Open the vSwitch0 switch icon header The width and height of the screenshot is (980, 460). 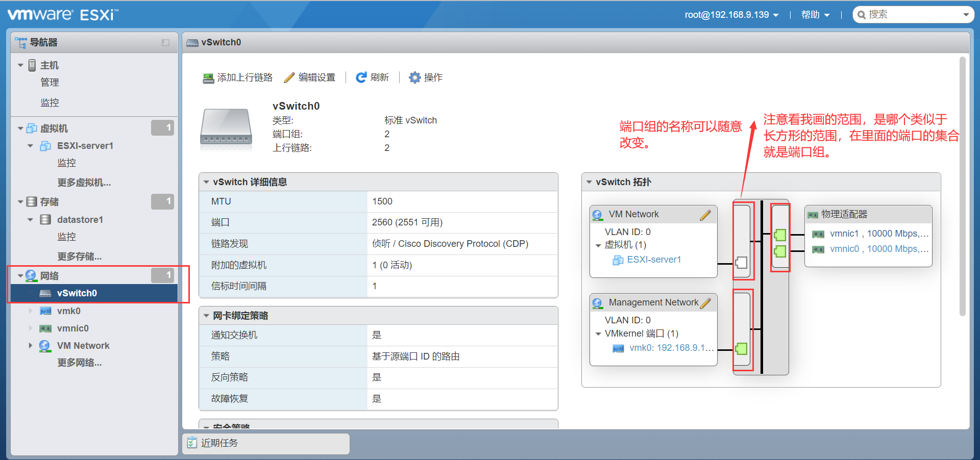coord(192,42)
